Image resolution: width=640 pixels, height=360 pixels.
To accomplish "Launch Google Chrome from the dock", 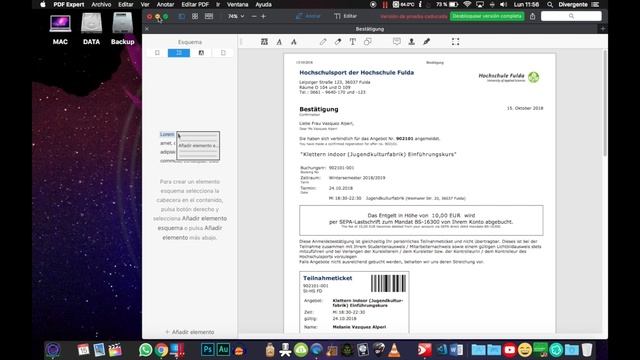I will pyautogui.click(x=161, y=350).
